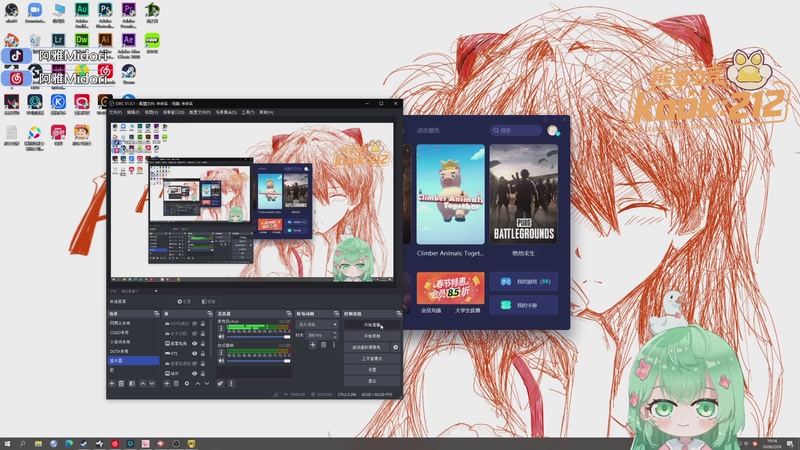This screenshot has height=450, width=800.
Task: Open OBS View menu
Action: (x=151, y=112)
